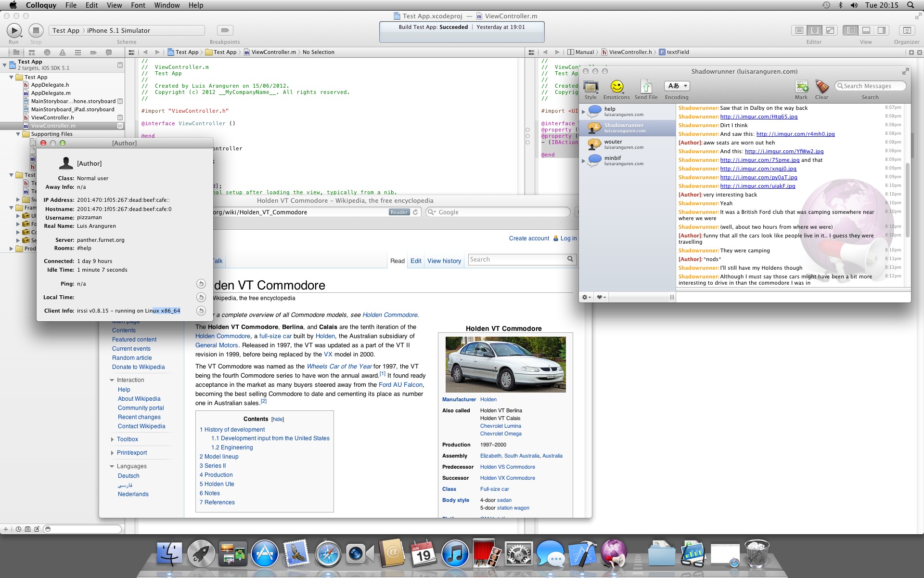924x578 pixels.
Task: Open the Issue navigator warning icon
Action: click(63, 52)
